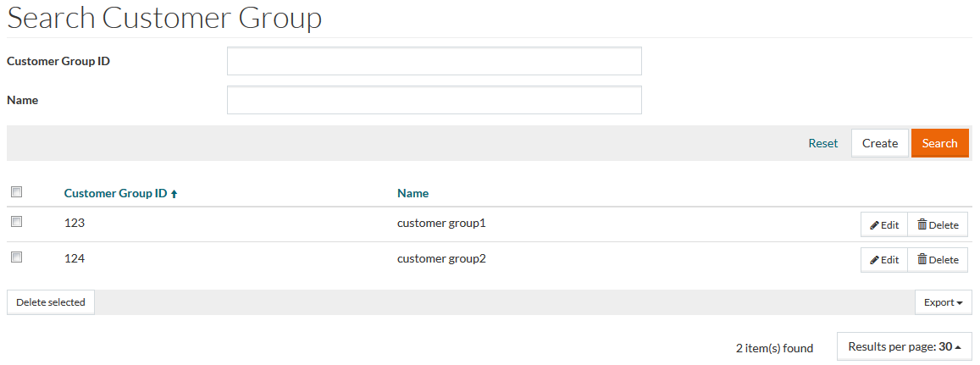The width and height of the screenshot is (980, 365).
Task: Click the pencil Edit icon for customer group2
Action: tap(874, 260)
